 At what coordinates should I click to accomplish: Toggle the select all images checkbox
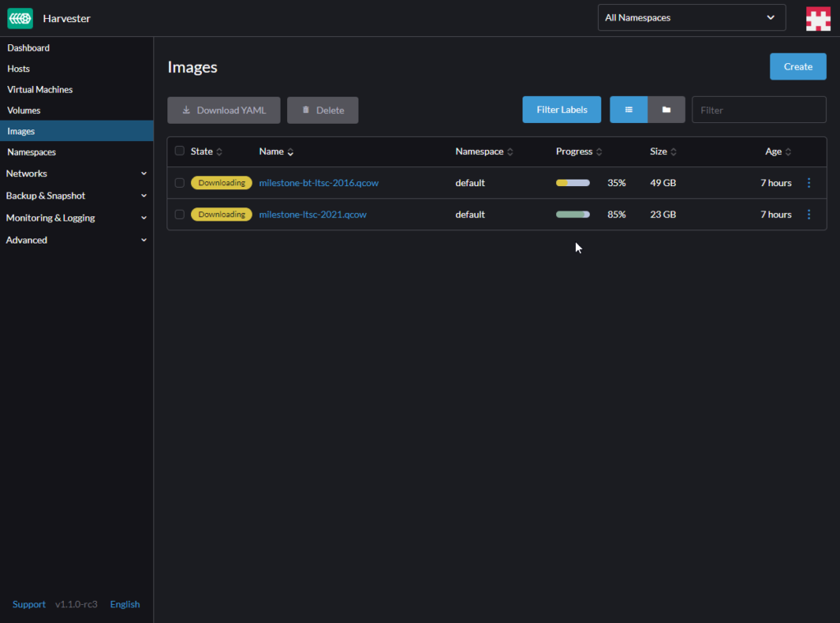[x=180, y=151]
